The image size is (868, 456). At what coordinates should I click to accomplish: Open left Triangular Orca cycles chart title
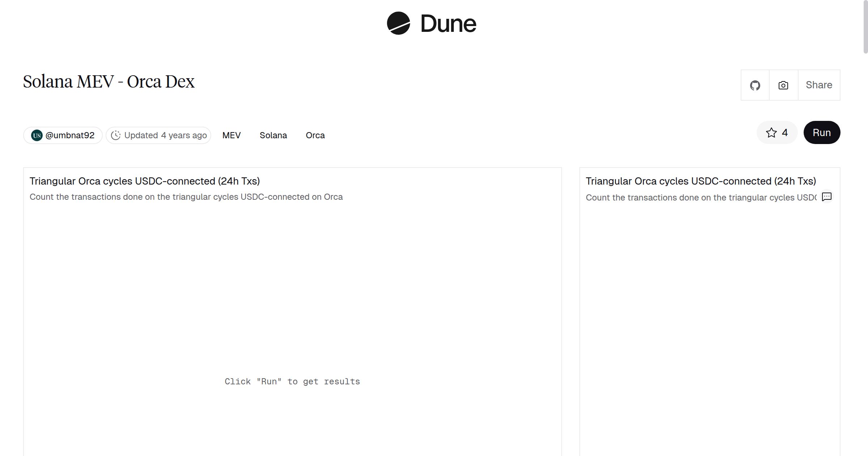145,181
